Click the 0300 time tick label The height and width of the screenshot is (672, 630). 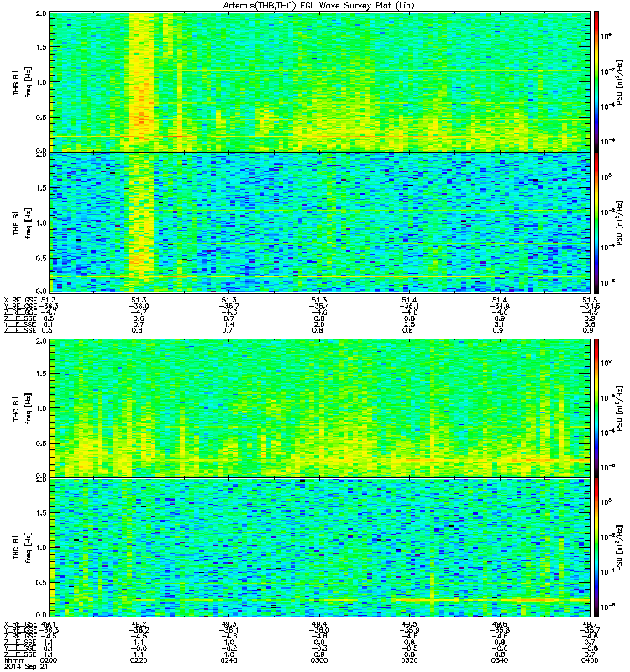click(319, 660)
